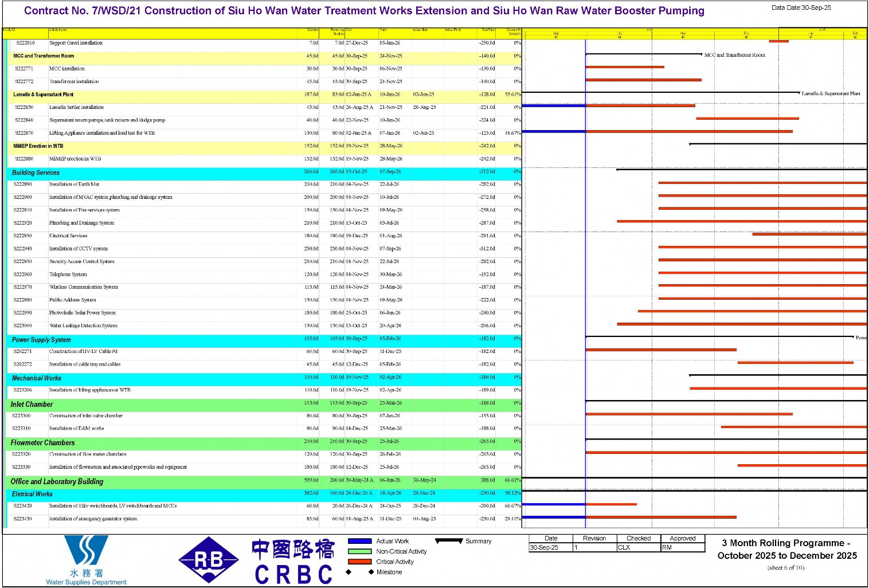This screenshot has width=869, height=588.
Task: Click the Lamella Settler installation blue actual bar
Action: (x=554, y=105)
